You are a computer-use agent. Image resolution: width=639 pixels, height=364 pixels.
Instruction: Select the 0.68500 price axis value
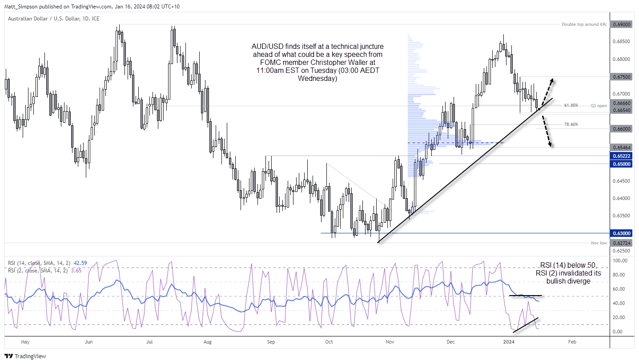(622, 41)
